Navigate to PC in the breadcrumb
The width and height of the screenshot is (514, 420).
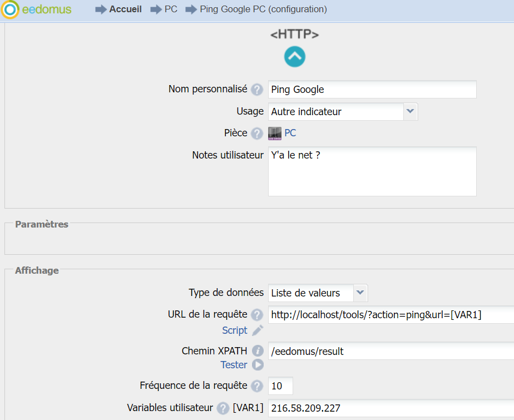coord(171,9)
